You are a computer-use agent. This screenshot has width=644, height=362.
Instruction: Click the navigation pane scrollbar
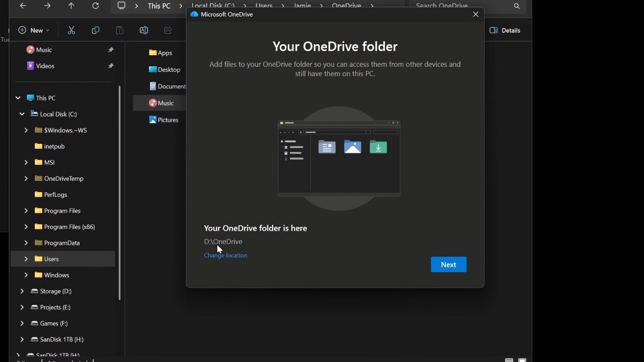point(119,193)
